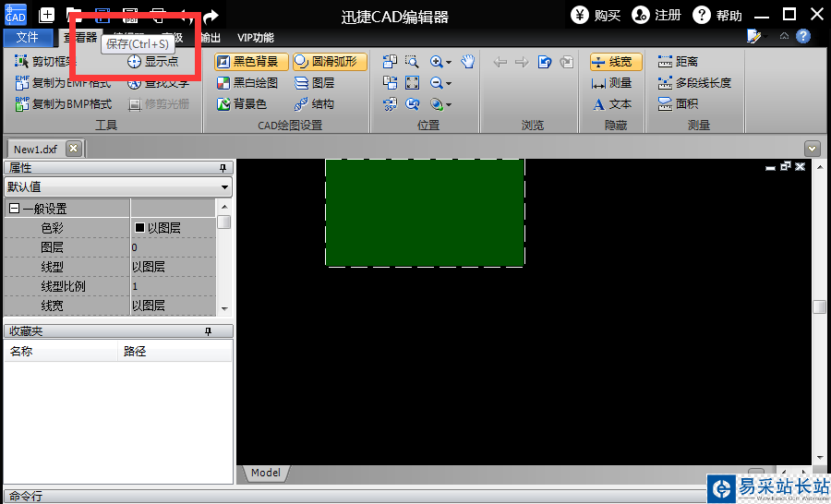Select the 显示点 show points tool

coord(153,62)
